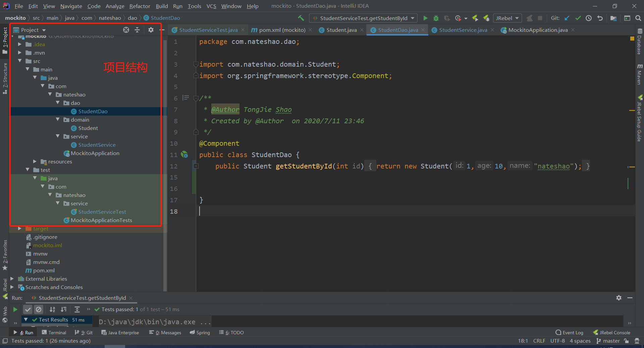The width and height of the screenshot is (644, 348).
Task: Open the JRebel dropdown in toolbar
Action: point(507,18)
